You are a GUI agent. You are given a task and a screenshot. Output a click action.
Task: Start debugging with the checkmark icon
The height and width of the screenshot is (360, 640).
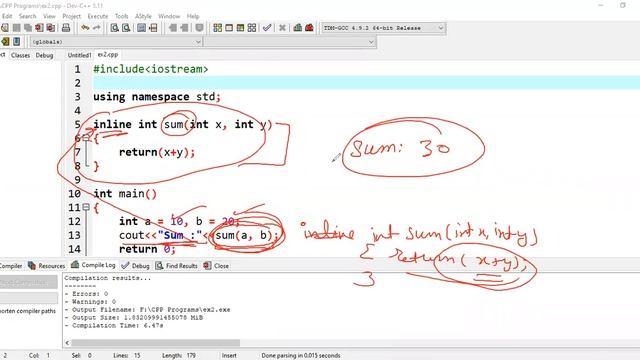coord(267,28)
